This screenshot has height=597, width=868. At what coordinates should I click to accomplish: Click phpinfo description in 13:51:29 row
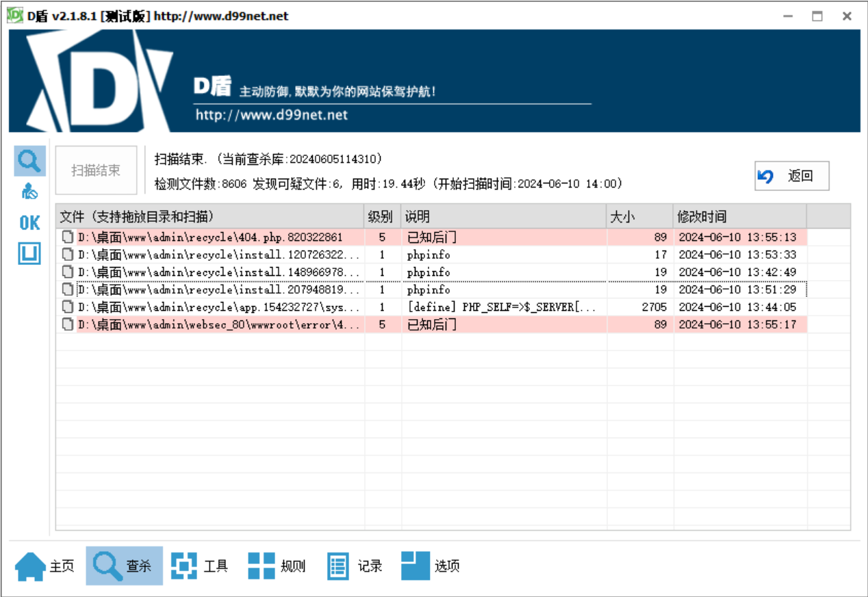pyautogui.click(x=429, y=290)
